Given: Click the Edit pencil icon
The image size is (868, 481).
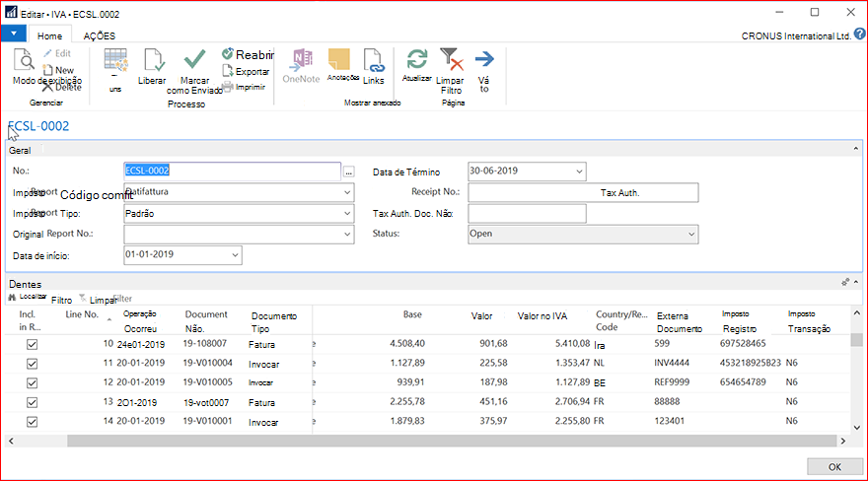Looking at the screenshot, I should (x=48, y=53).
